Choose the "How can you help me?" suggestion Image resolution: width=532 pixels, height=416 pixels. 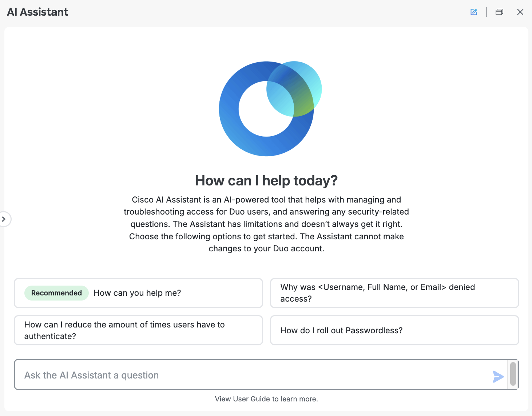click(138, 293)
